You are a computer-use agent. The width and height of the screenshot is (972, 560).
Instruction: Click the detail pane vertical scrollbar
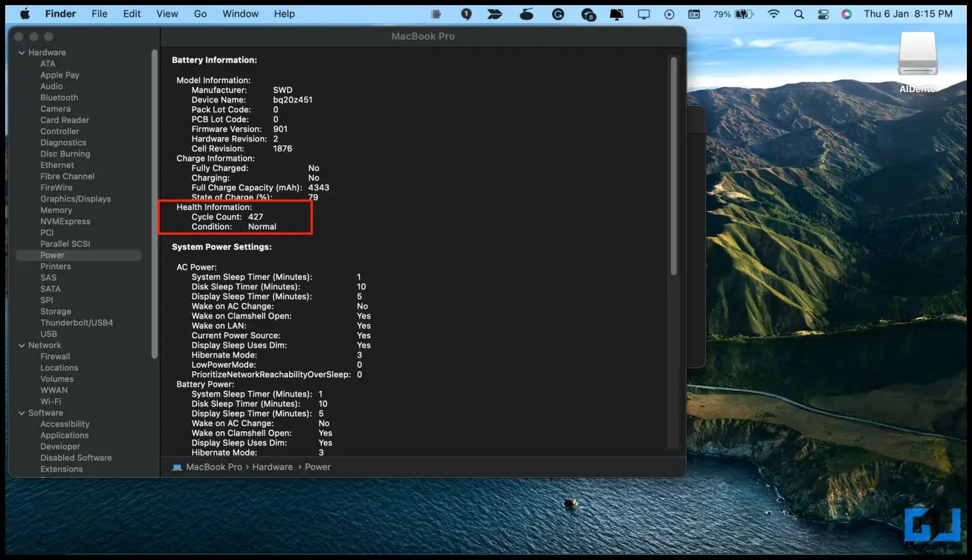(673, 166)
